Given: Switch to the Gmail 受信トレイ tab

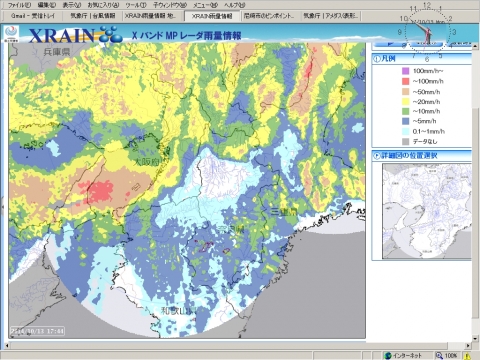Looking at the screenshot, I should [x=32, y=16].
